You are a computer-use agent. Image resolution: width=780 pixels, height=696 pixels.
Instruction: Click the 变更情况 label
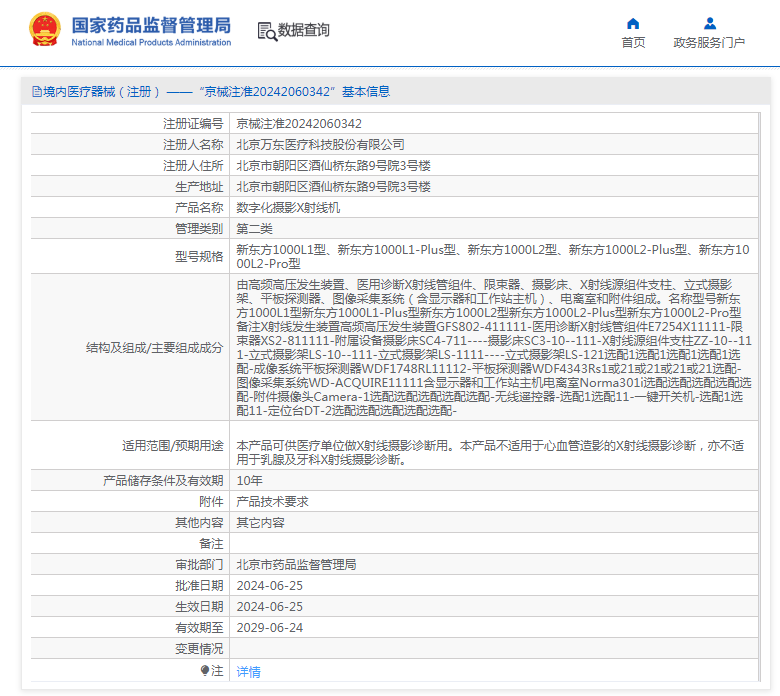(199, 648)
